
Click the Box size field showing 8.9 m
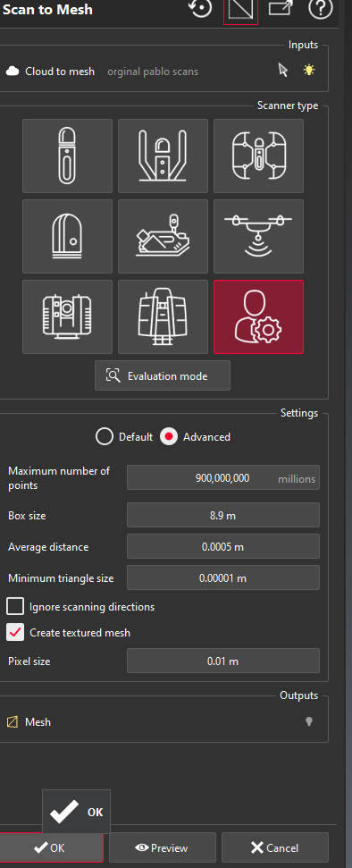click(x=223, y=516)
